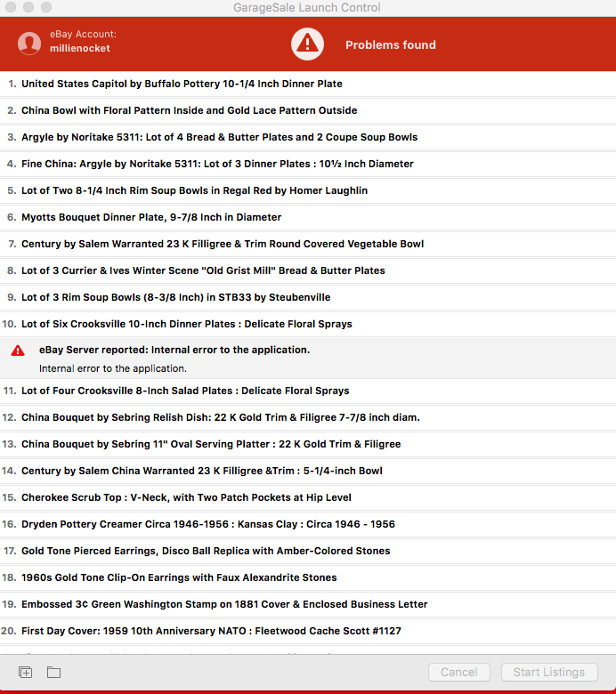Select First Day Cover 1959 NATO listing

pos(308,631)
